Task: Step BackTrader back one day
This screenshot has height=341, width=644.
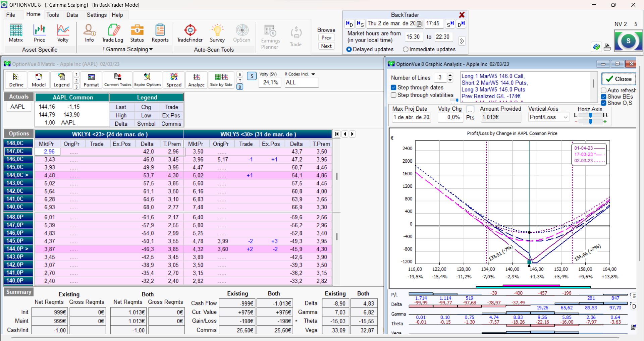Action: point(349,24)
